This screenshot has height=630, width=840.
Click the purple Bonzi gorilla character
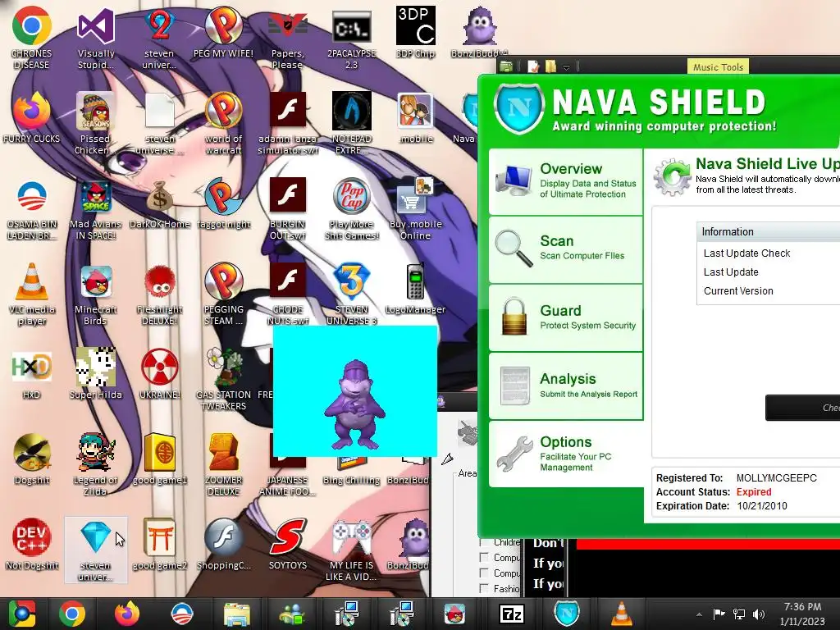[x=354, y=404]
